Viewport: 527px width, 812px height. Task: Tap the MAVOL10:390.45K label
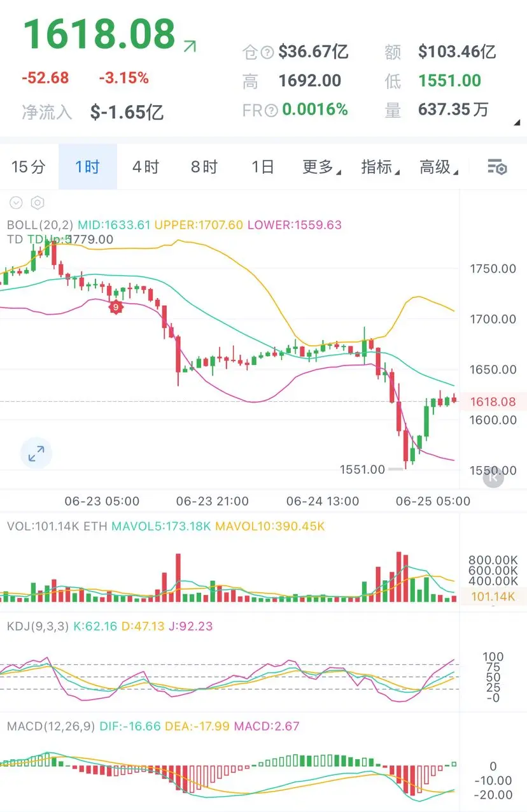(x=271, y=527)
